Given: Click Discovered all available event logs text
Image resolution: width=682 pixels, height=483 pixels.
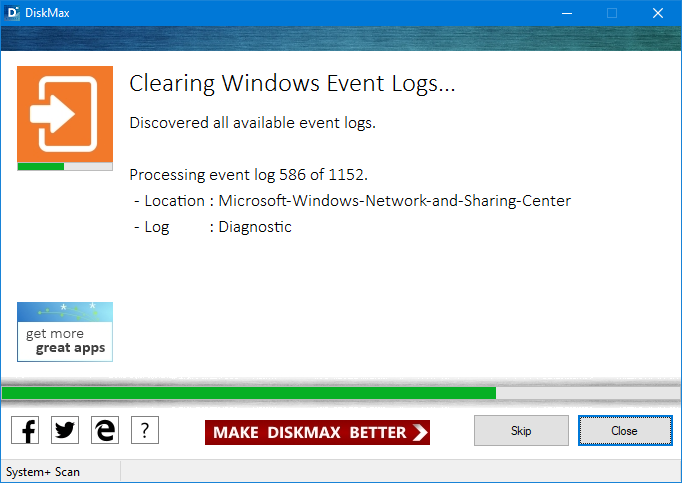Looking at the screenshot, I should pos(252,123).
